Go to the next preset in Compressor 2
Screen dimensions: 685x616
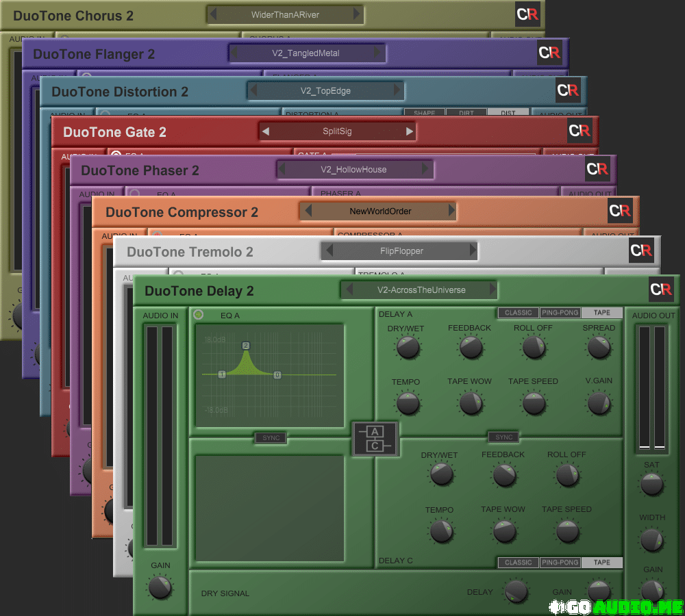[451, 210]
